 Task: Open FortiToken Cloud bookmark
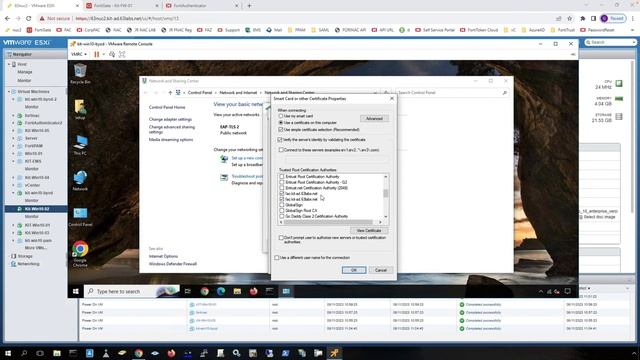479,30
